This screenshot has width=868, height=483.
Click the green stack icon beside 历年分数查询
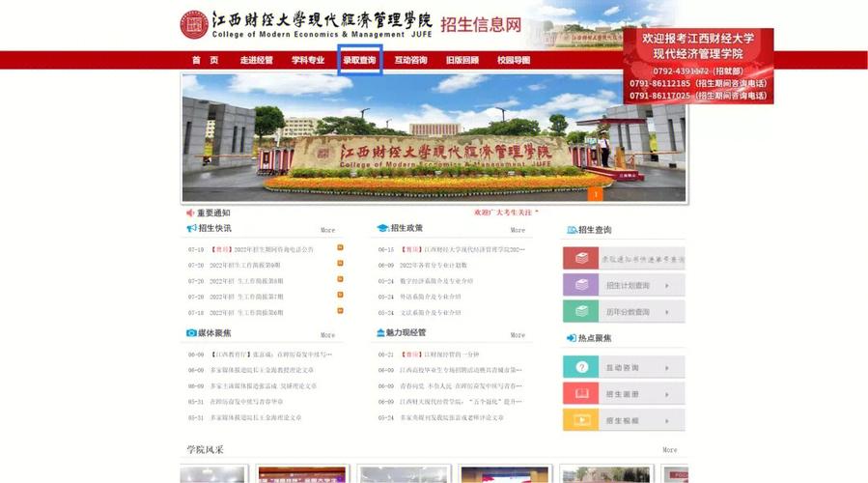click(x=580, y=311)
